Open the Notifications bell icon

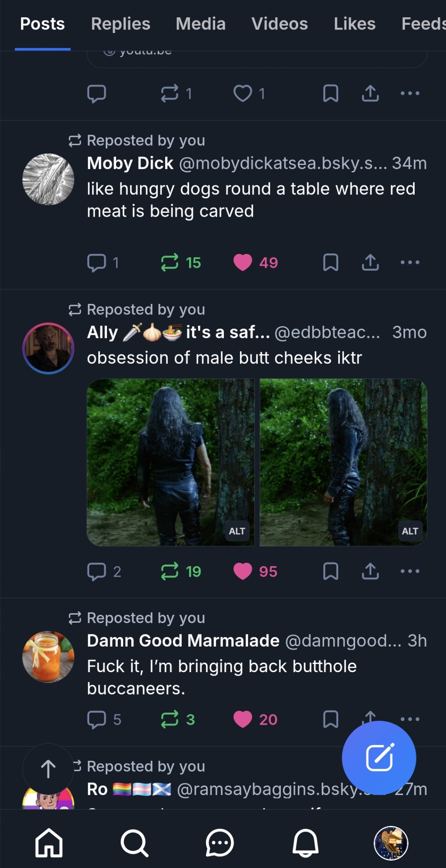[x=305, y=843]
